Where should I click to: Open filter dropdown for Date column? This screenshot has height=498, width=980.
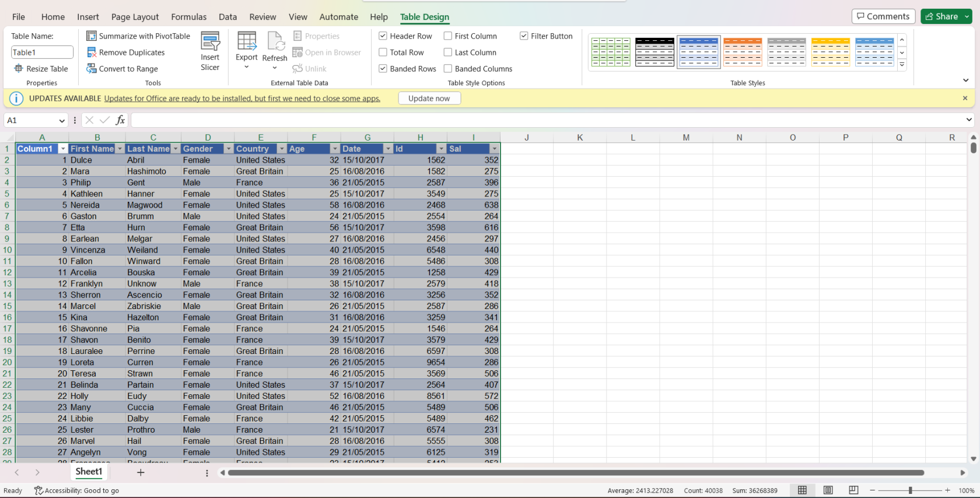(x=388, y=149)
